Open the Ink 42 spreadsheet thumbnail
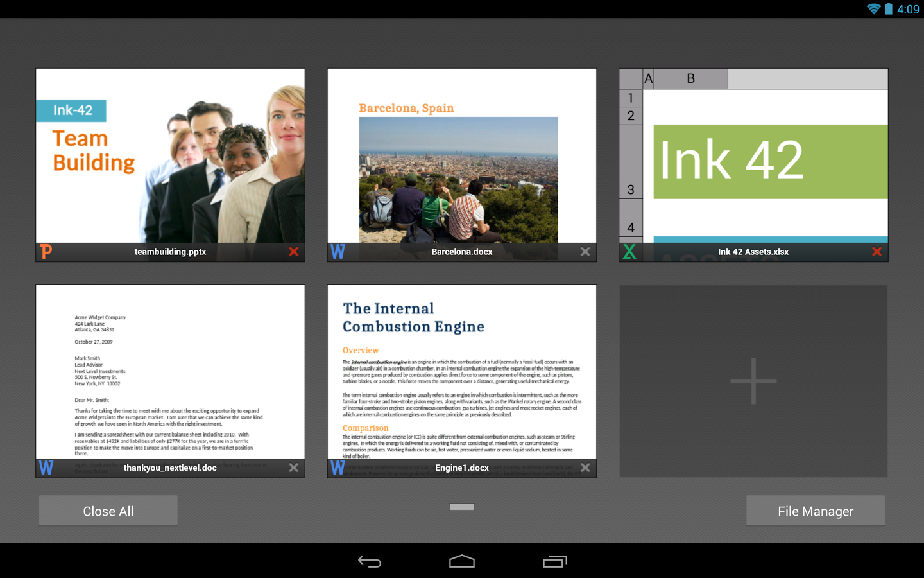Viewport: 924px width, 578px height. pos(753,156)
